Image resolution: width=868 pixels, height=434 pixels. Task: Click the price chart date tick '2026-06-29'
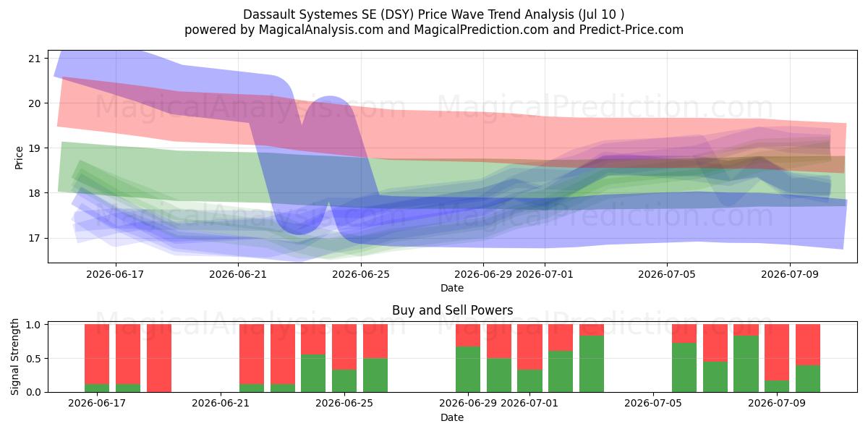pyautogui.click(x=483, y=274)
